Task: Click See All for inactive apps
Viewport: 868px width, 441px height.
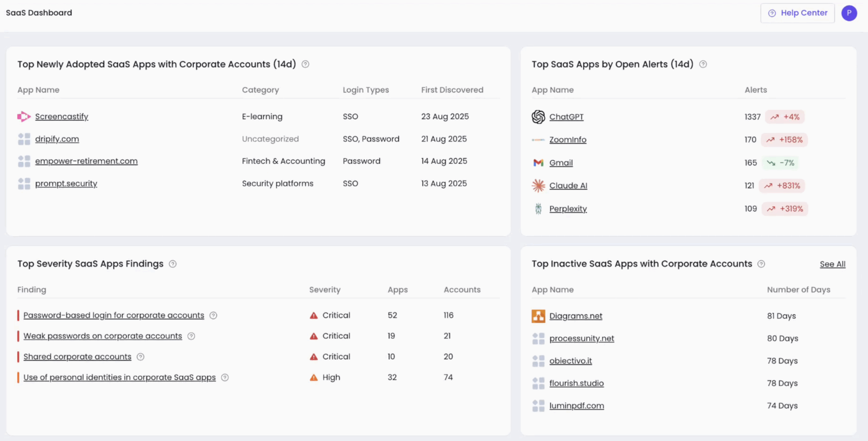Action: 832,264
